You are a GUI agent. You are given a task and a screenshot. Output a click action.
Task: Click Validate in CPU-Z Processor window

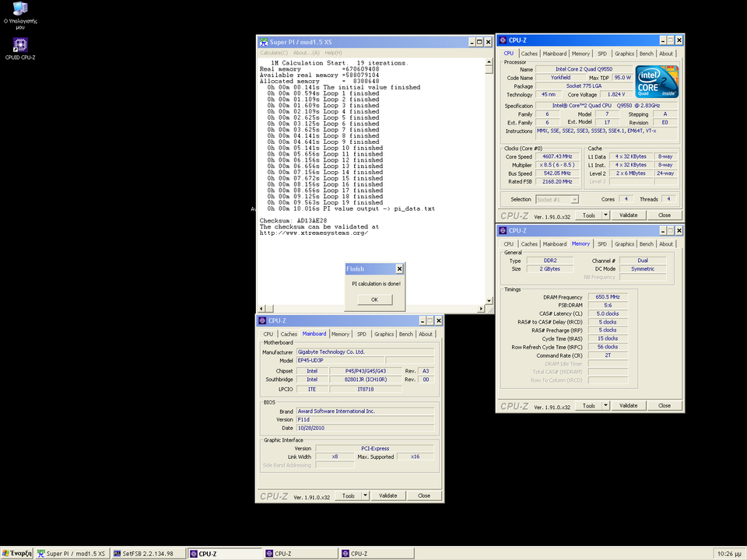tap(629, 215)
